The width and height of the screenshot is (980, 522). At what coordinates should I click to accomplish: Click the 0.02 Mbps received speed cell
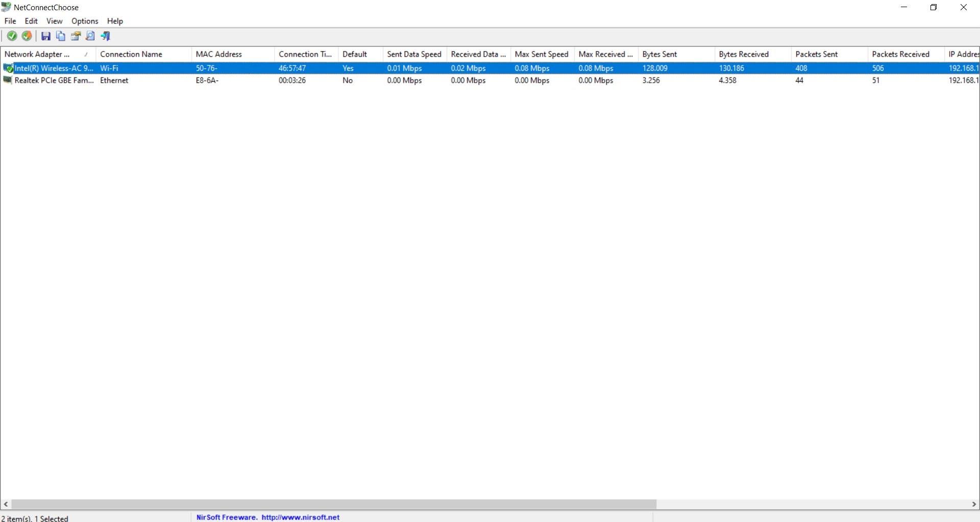469,68
